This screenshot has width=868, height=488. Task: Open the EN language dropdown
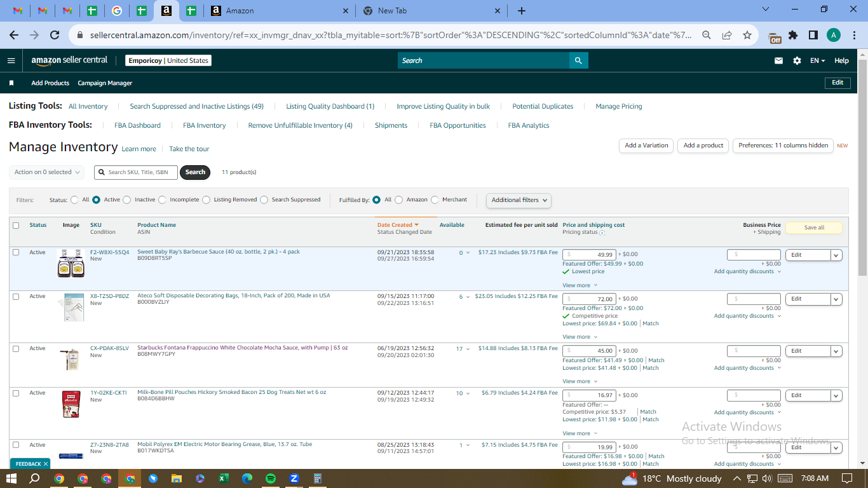tap(818, 61)
